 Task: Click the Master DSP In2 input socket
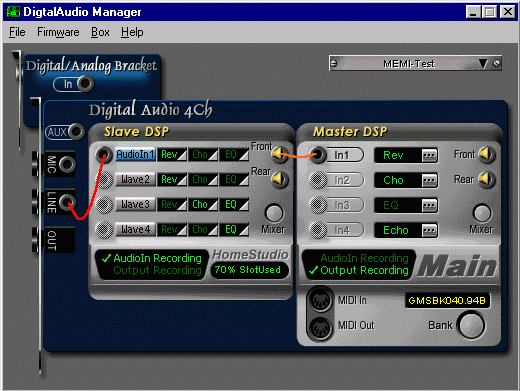(318, 180)
